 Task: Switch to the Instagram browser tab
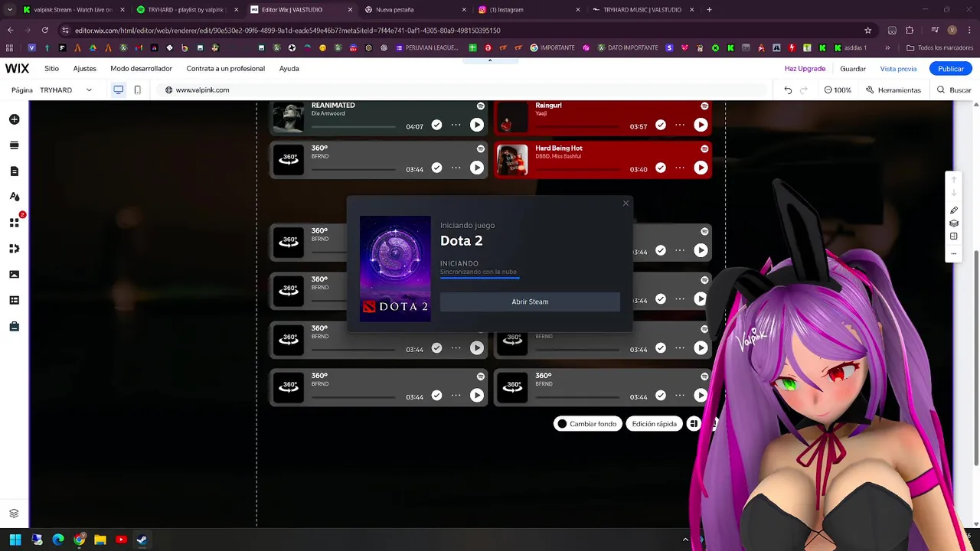click(528, 10)
